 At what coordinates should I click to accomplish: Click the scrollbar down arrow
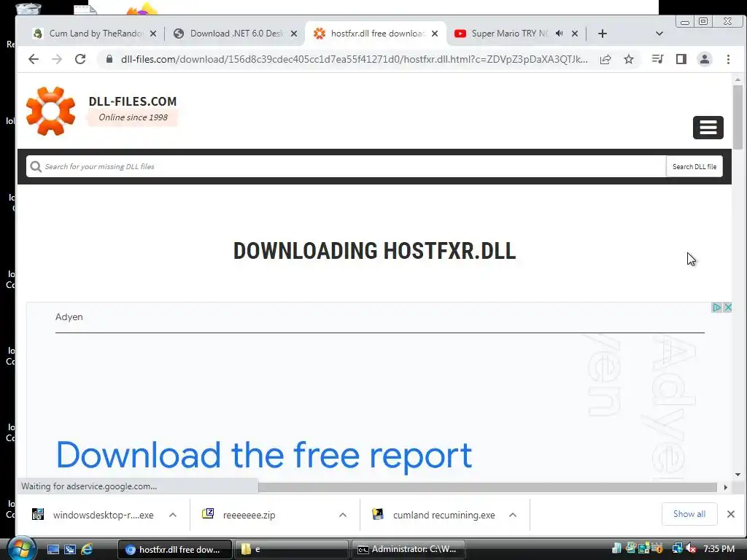(x=738, y=474)
